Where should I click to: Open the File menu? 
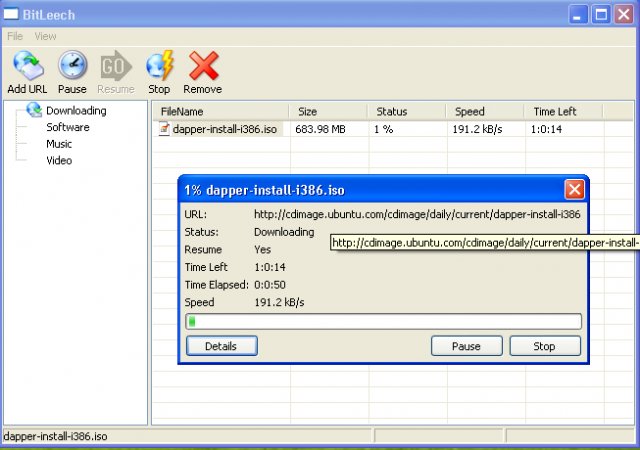tap(15, 36)
